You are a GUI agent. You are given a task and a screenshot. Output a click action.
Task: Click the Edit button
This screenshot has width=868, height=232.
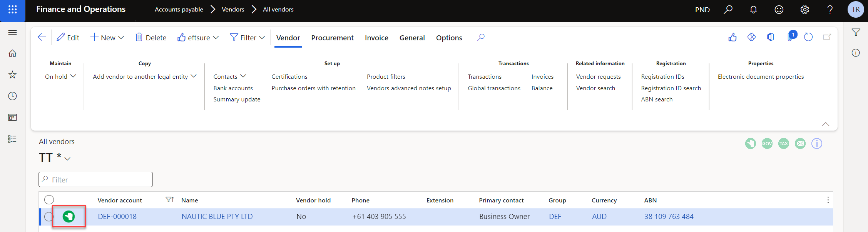coord(68,38)
